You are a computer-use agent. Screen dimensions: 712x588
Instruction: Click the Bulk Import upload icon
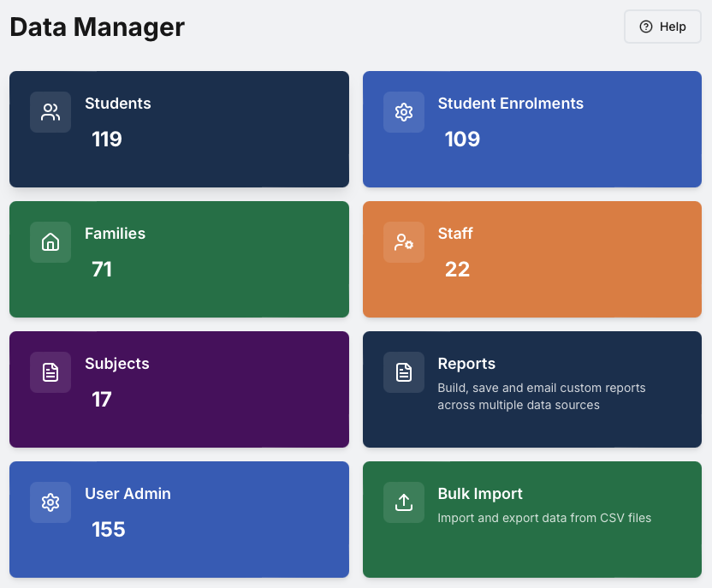(x=404, y=502)
